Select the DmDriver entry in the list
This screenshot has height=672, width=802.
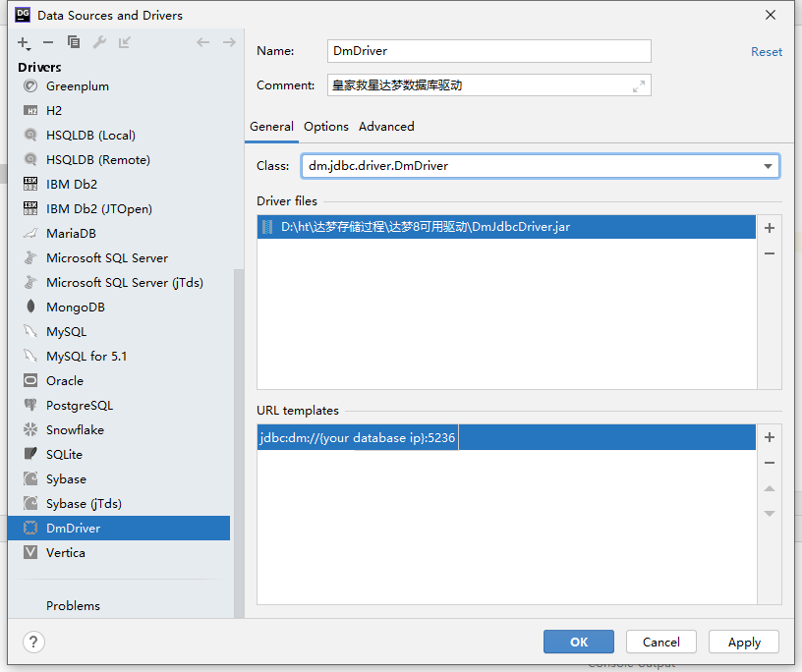119,528
